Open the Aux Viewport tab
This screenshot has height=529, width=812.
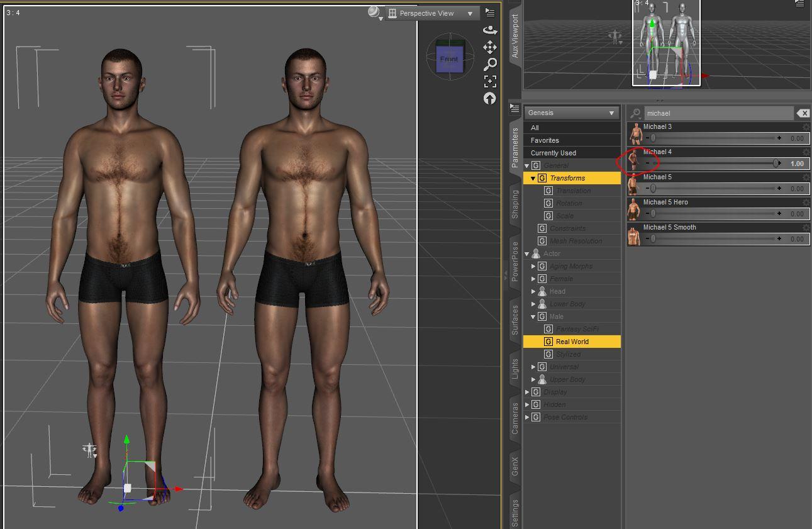[515, 36]
